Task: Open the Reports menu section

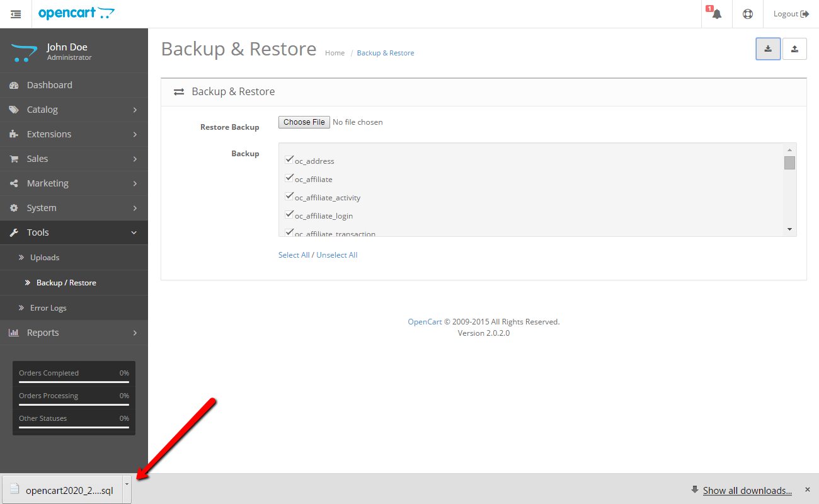Action: 74,333
